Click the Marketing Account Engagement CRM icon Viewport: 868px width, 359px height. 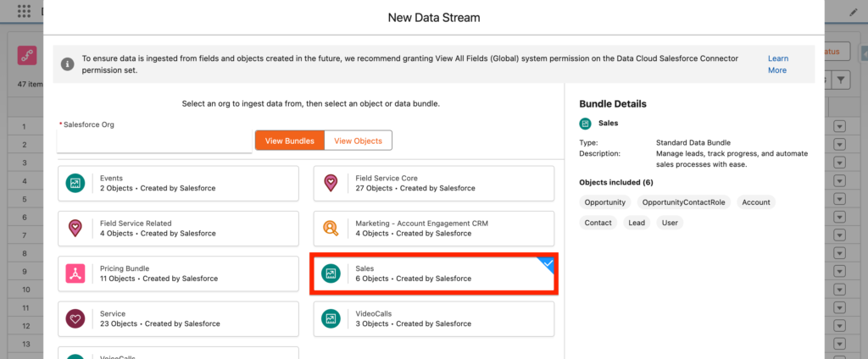click(x=331, y=228)
